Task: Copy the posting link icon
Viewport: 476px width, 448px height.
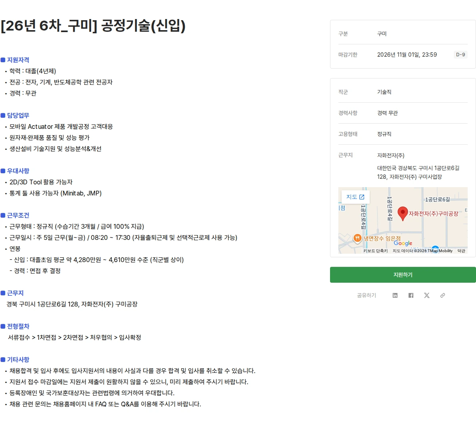Action: [443, 295]
